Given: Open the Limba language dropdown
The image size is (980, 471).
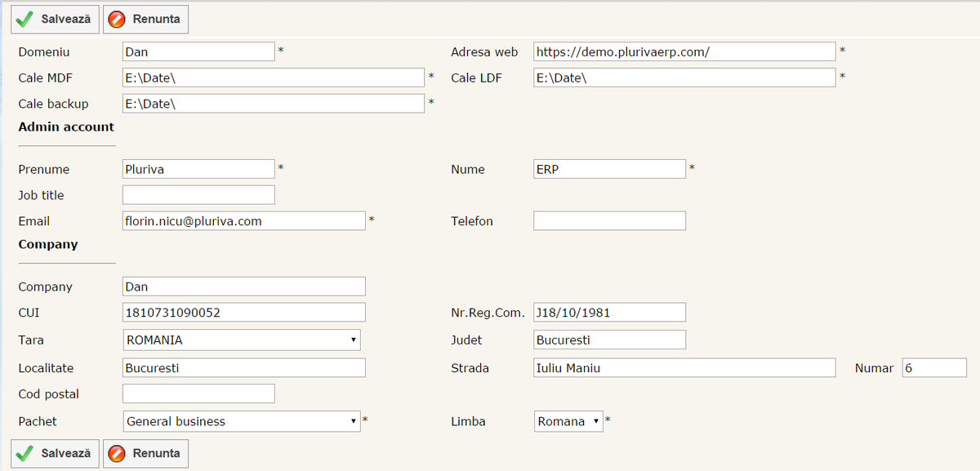Looking at the screenshot, I should 568,421.
